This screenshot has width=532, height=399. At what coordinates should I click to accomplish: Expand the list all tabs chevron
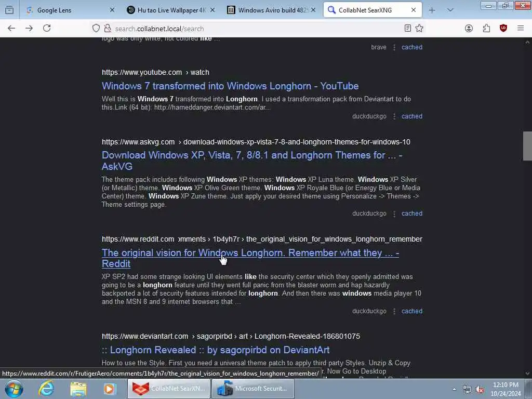[x=450, y=10]
